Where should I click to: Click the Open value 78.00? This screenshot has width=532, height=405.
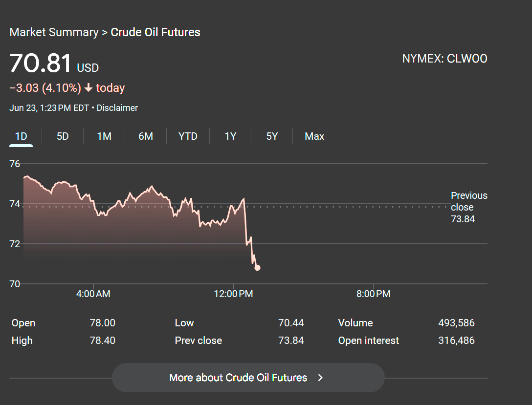pyautogui.click(x=103, y=322)
